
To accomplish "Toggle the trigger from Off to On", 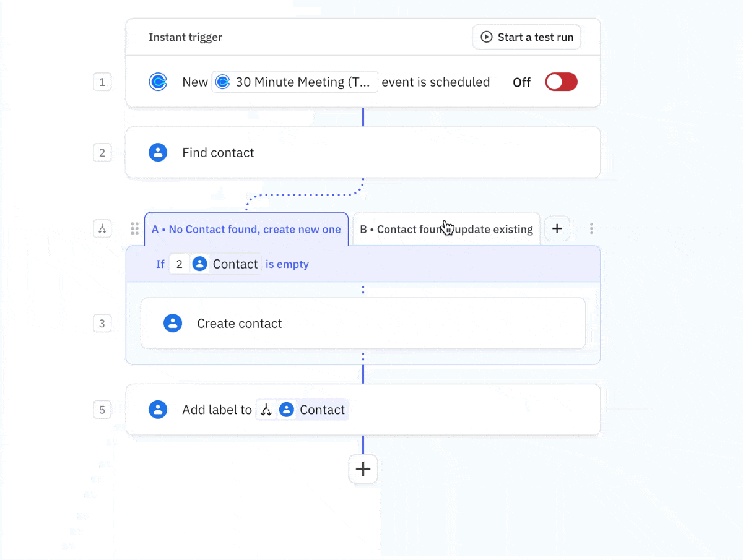I will [561, 82].
